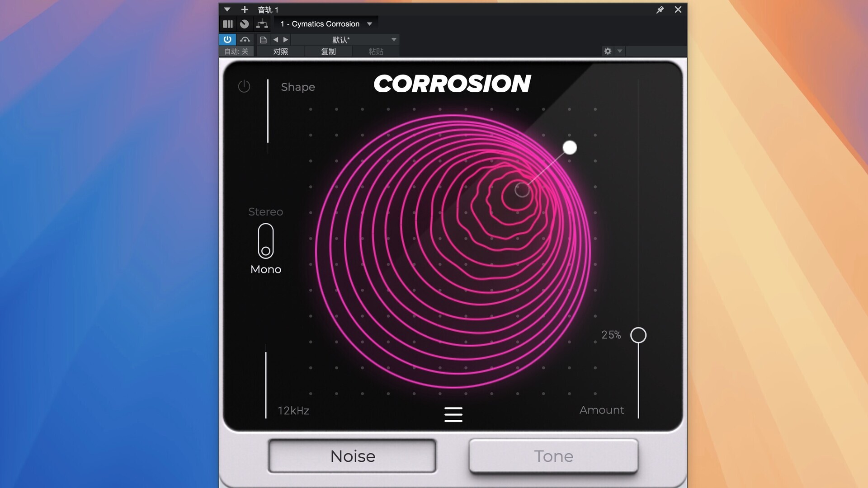Click the 复制 copy button

click(329, 52)
